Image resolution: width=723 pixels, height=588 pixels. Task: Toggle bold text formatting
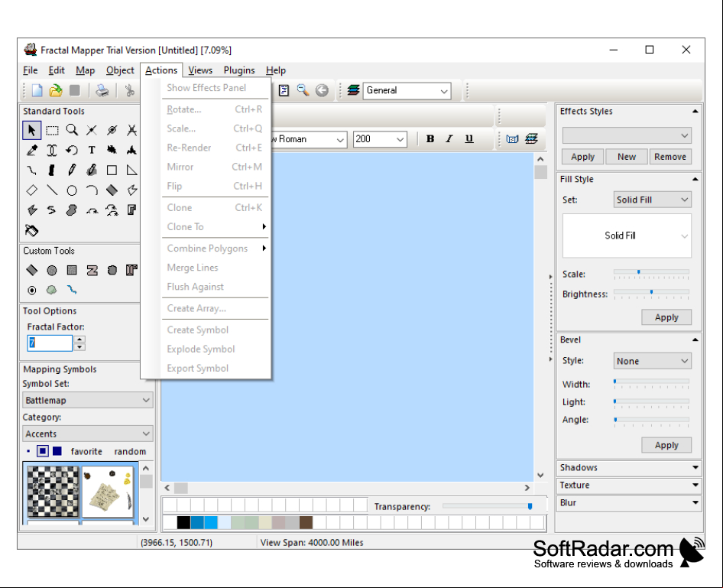click(x=430, y=139)
